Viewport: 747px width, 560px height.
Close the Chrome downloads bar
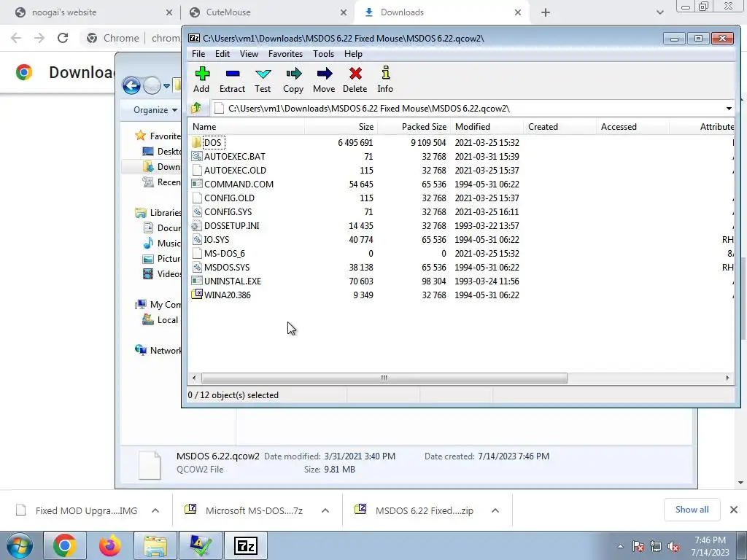point(734,510)
